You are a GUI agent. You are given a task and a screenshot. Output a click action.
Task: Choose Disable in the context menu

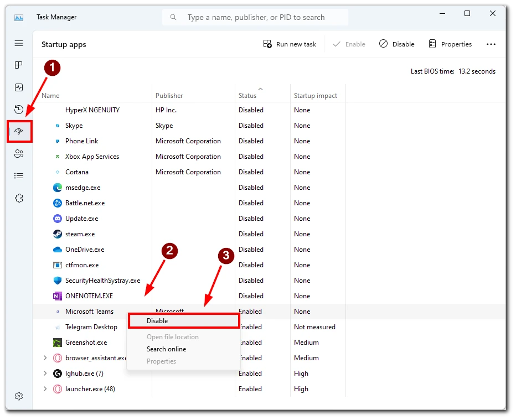click(184, 321)
